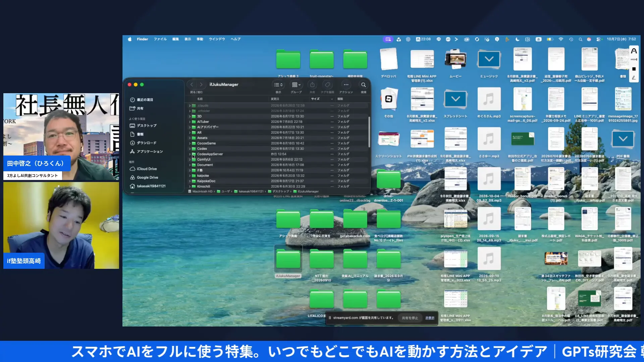Image resolution: width=644 pixels, height=362 pixels.
Task: Open Control Center in menu bar
Action: click(x=599, y=39)
